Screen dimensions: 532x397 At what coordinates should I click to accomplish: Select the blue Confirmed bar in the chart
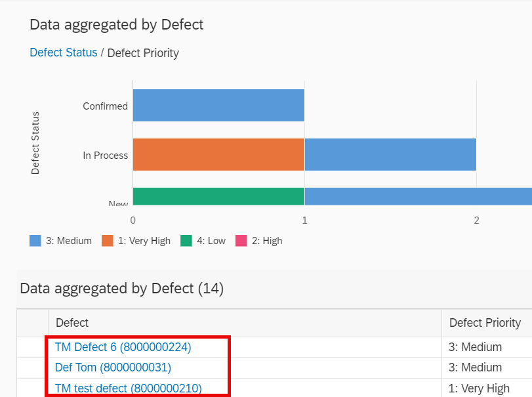click(218, 106)
